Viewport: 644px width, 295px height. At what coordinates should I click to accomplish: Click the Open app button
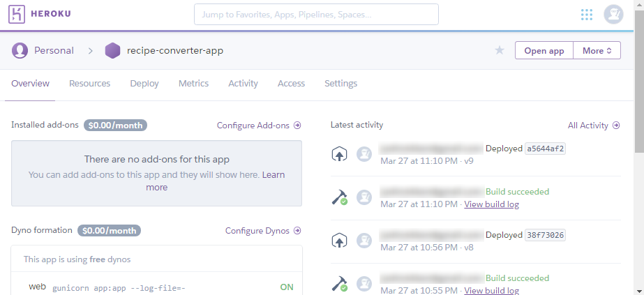coord(544,50)
